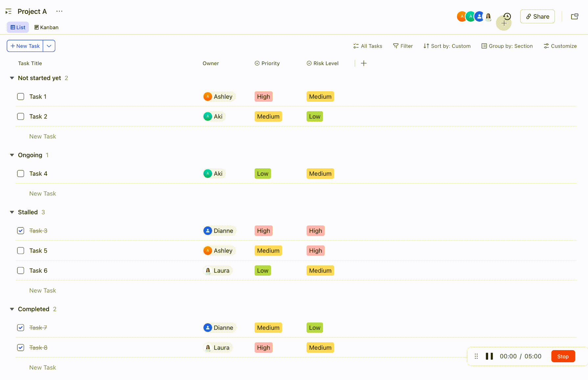Stop the running timer
Screen dimensions: 588x380
[x=563, y=356]
